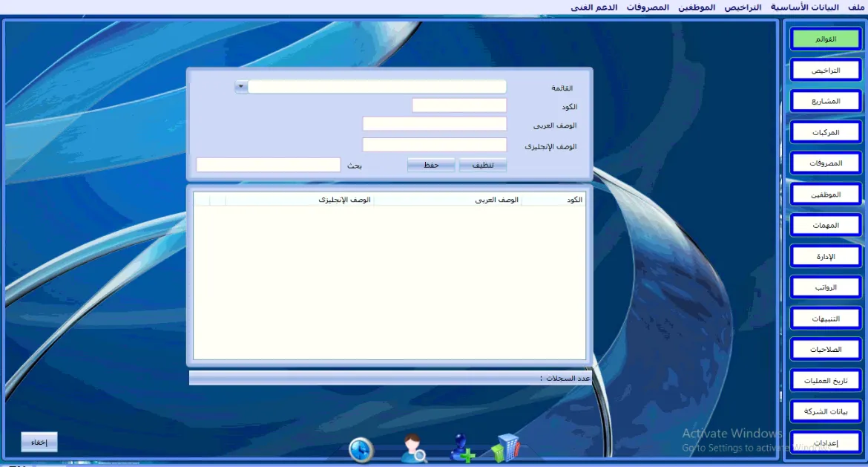
Task: Click the الوصف الإنجليزى column header
Action: point(300,200)
